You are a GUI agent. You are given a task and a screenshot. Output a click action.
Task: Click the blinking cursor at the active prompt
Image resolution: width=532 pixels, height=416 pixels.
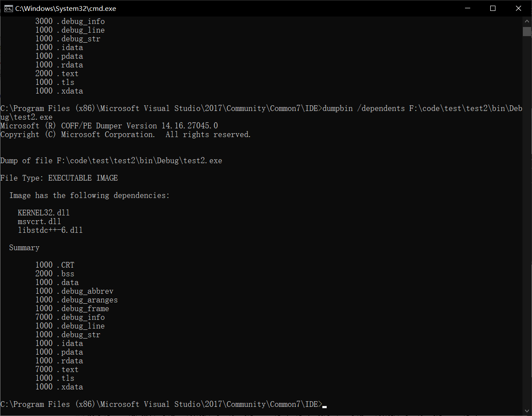pos(323,405)
